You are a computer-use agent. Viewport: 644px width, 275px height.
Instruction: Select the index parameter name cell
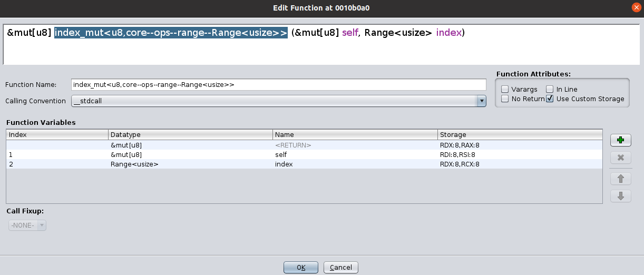click(x=355, y=164)
